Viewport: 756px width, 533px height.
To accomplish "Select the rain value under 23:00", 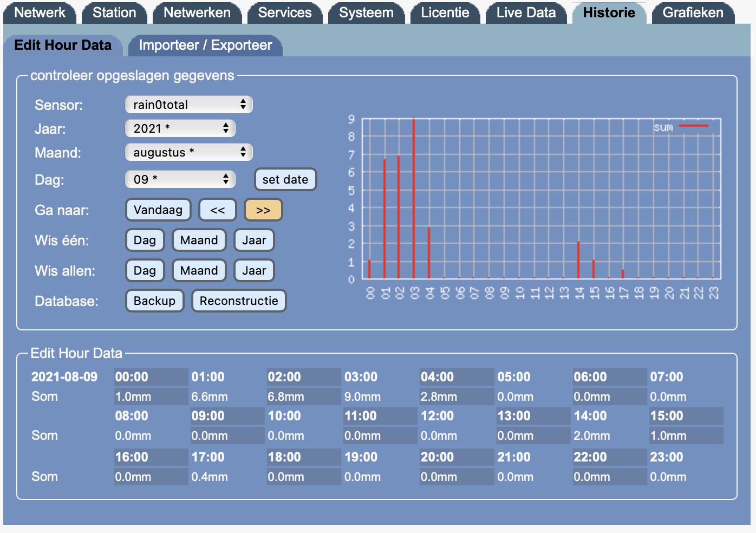I will tap(686, 477).
